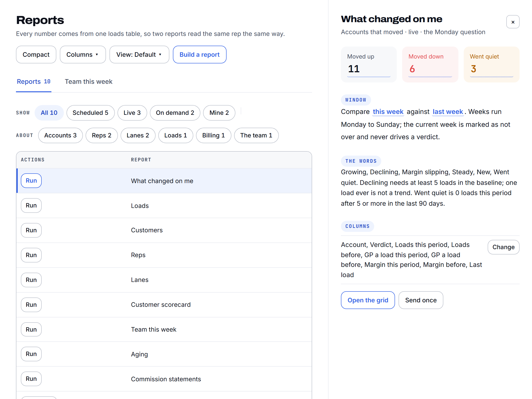Run the Lanes report
Screen dimensions: 532x399
(31, 280)
